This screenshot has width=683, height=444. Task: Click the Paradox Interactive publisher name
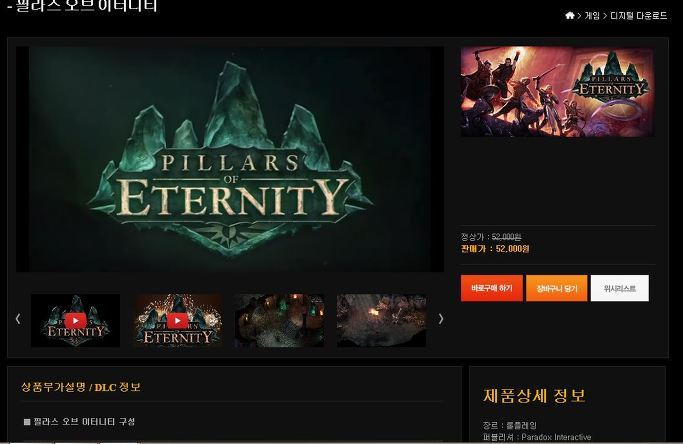556,437
